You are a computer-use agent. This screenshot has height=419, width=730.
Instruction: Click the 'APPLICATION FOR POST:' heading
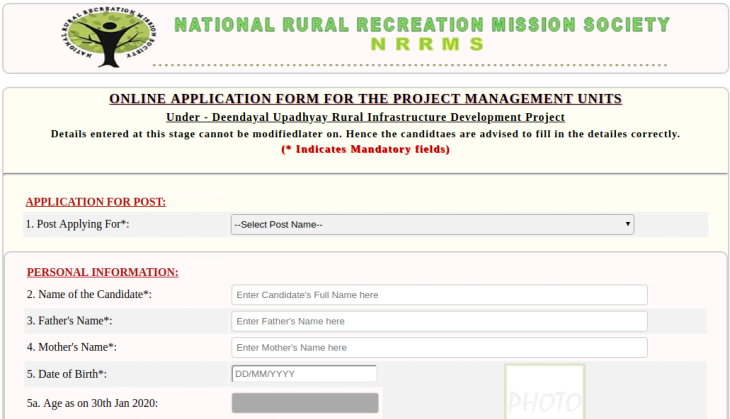95,202
